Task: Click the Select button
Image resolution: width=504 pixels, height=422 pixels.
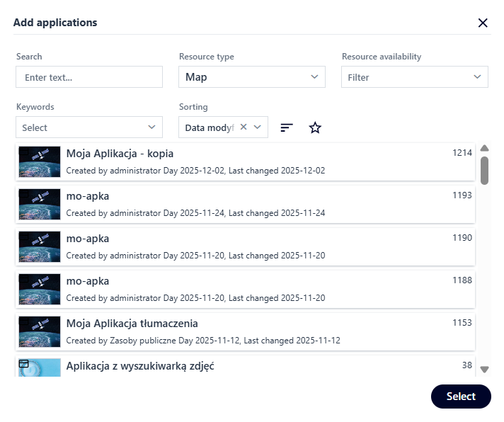Action: (x=460, y=397)
